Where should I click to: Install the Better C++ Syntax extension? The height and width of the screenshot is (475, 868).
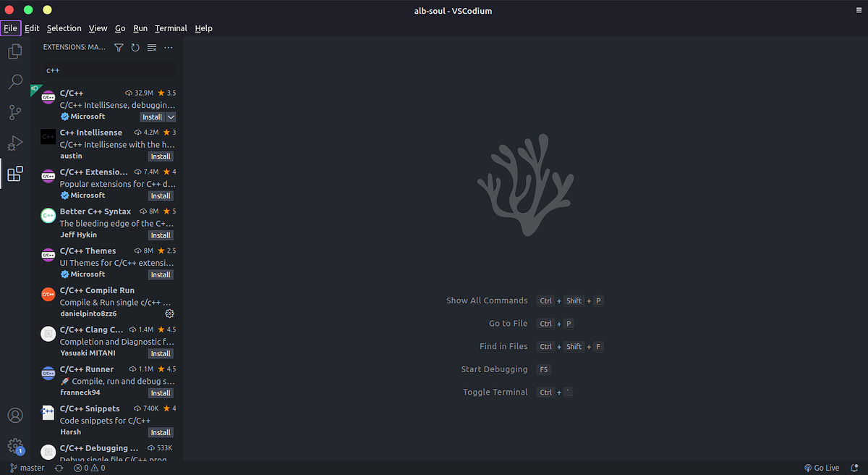[x=160, y=235]
